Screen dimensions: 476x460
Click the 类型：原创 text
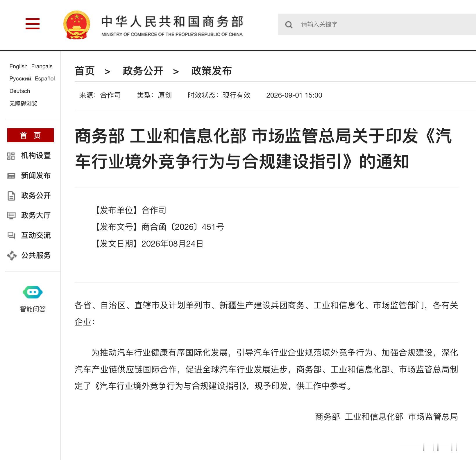[154, 95]
